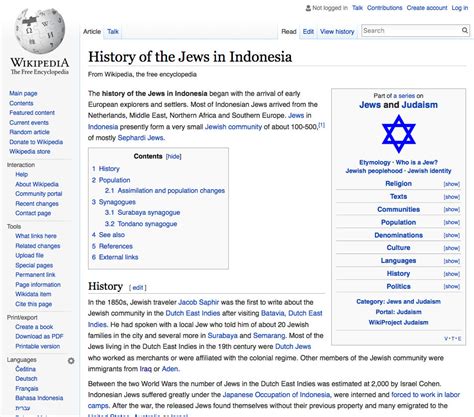474x417 pixels.
Task: Open Sephardi Jews link
Action: 140,138
